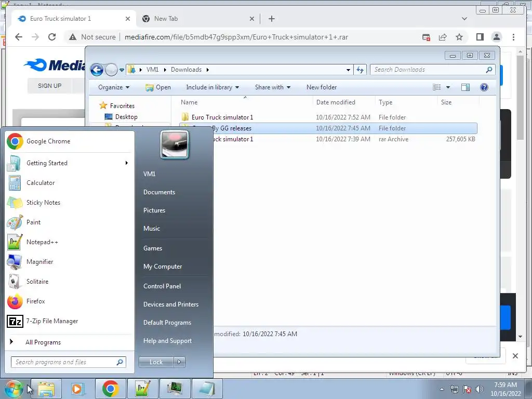Open the view options dropdown arrow

[448, 87]
